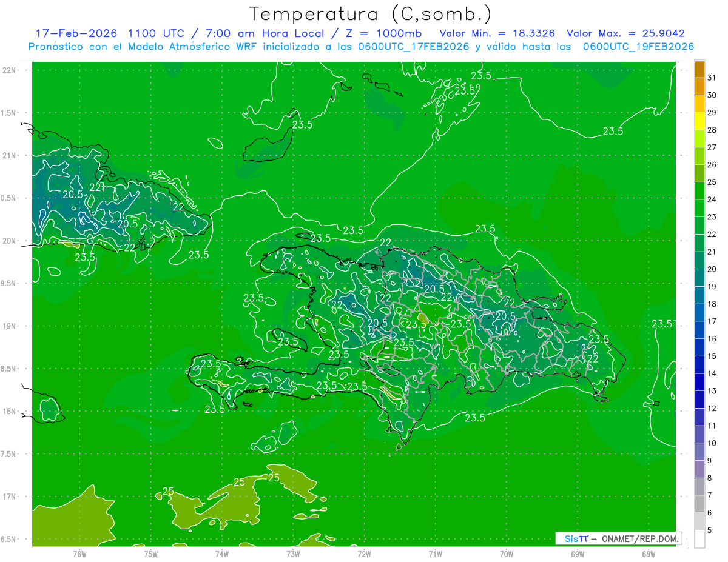This screenshot has height=562, width=728.
Task: Click the "18N" latitude axis label
Action: (x=8, y=412)
